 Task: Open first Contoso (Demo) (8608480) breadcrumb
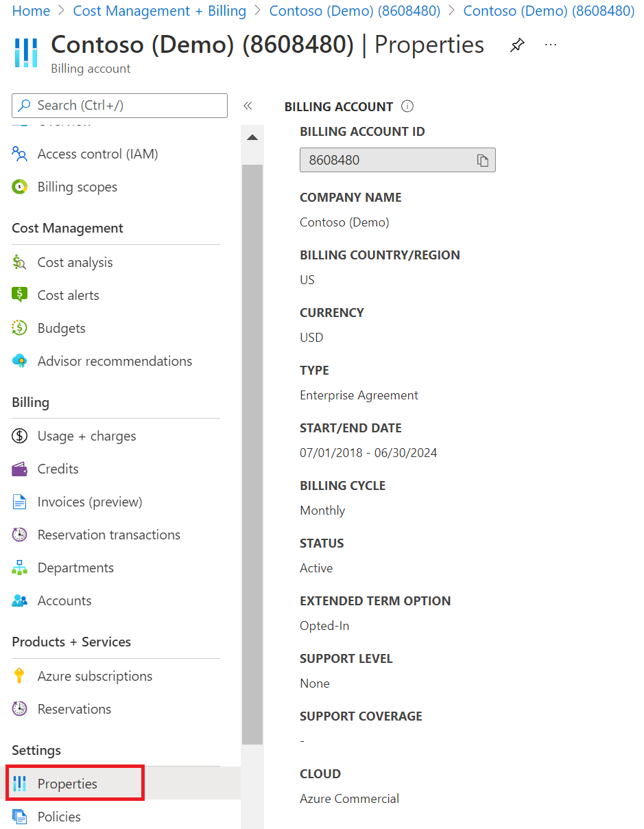pyautogui.click(x=355, y=11)
